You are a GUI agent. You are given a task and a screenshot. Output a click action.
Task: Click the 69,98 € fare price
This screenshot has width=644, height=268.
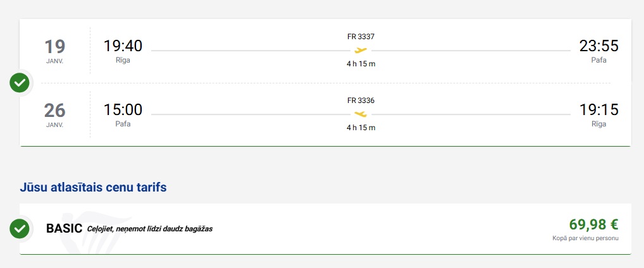pos(593,224)
